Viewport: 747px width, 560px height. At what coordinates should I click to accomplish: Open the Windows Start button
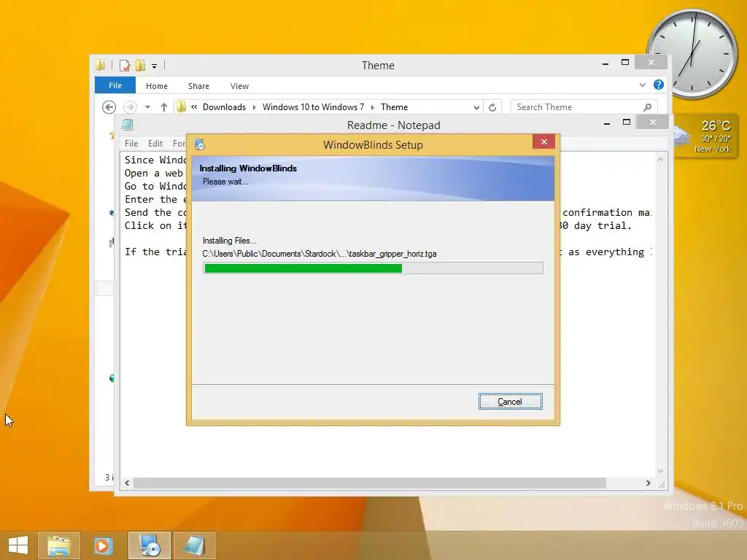18,545
